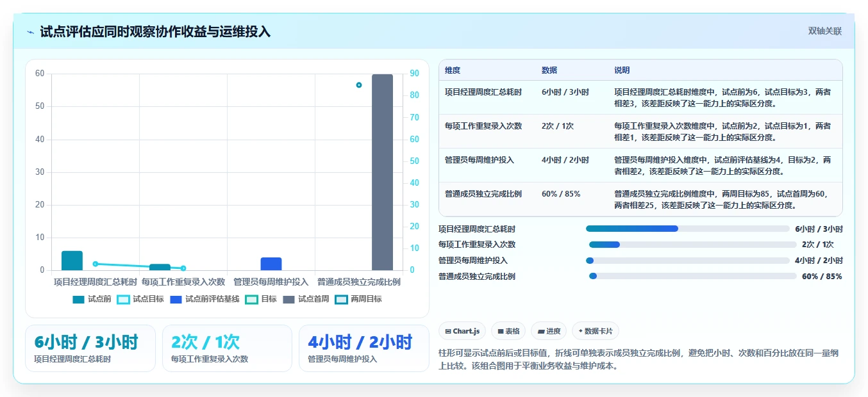Toggle the 目标 legend swatch
The image size is (868, 397).
tap(252, 299)
